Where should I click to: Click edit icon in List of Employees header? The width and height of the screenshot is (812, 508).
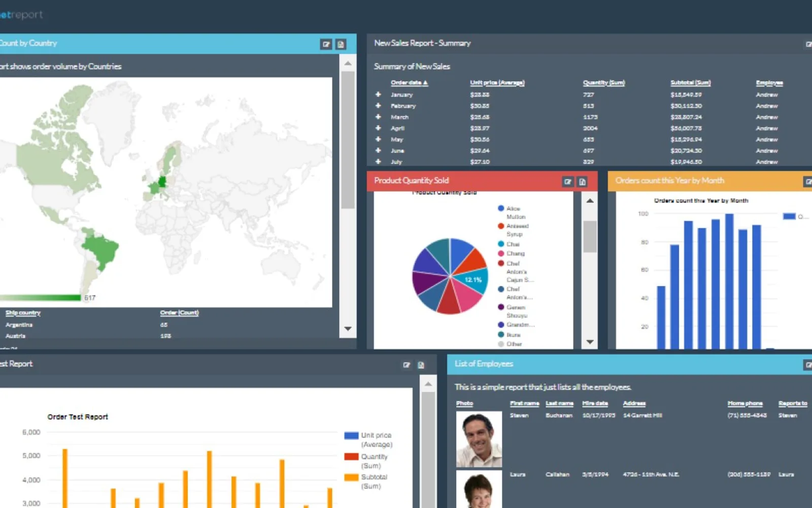click(808, 365)
